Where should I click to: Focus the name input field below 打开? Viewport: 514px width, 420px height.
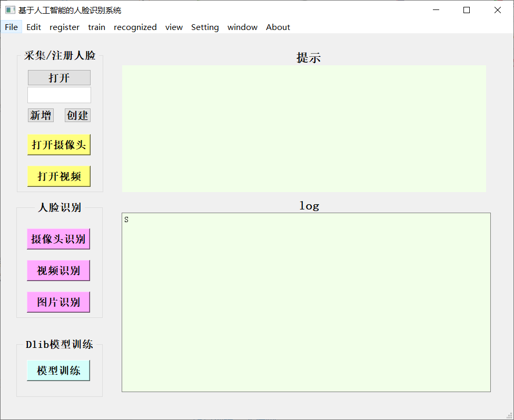[59, 95]
